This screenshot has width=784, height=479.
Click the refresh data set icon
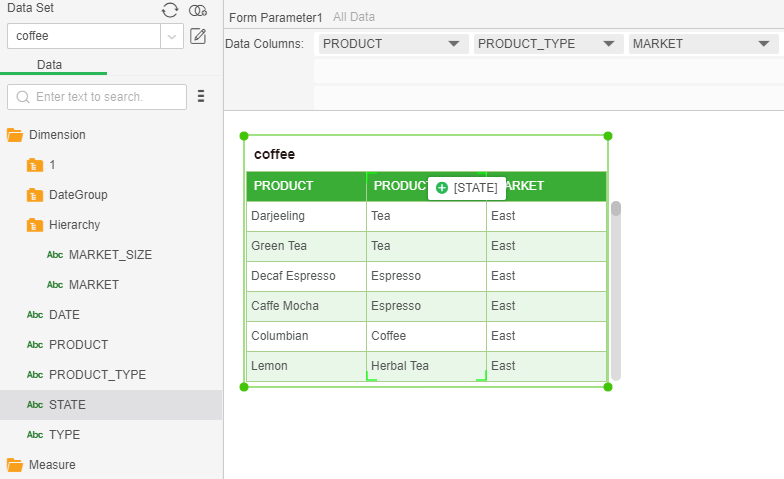pos(171,10)
